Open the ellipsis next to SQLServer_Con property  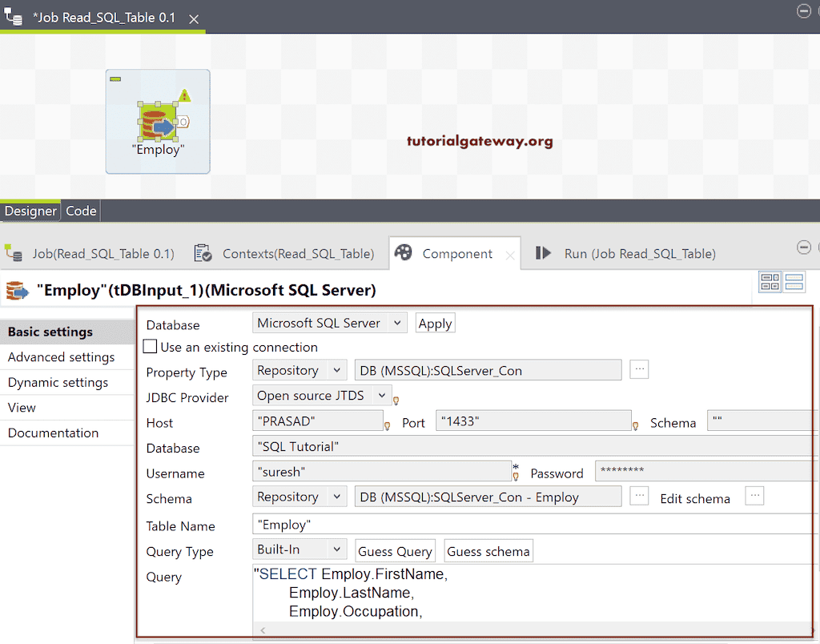click(639, 369)
